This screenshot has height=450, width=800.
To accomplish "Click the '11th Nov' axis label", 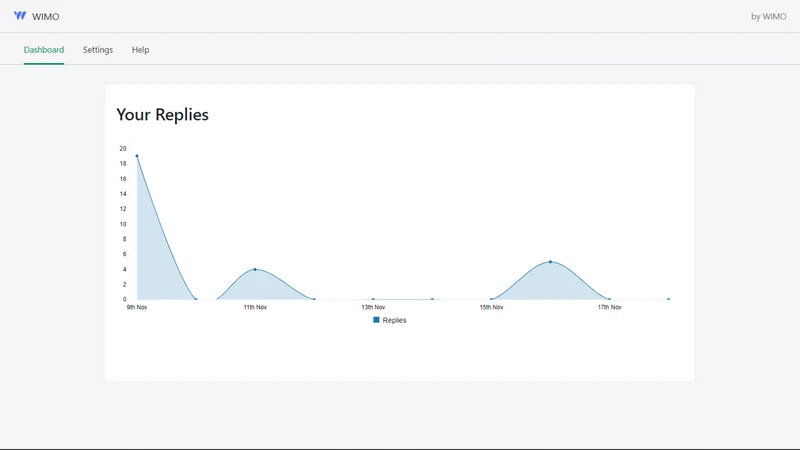I will coord(255,307).
